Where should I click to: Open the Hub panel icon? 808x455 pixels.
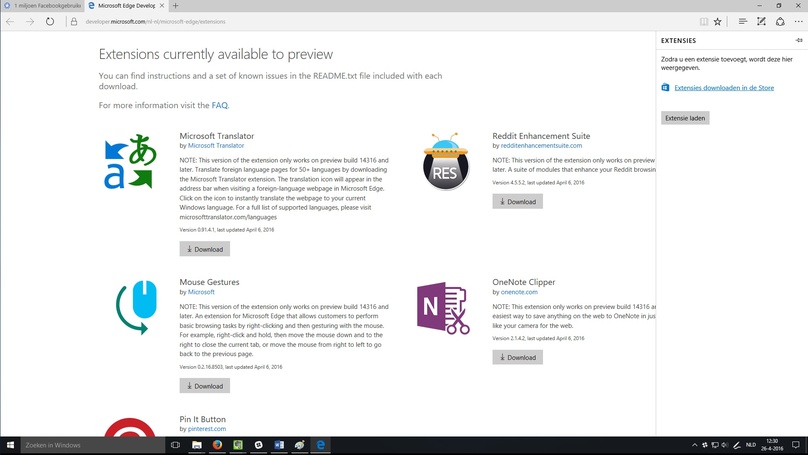coord(743,22)
